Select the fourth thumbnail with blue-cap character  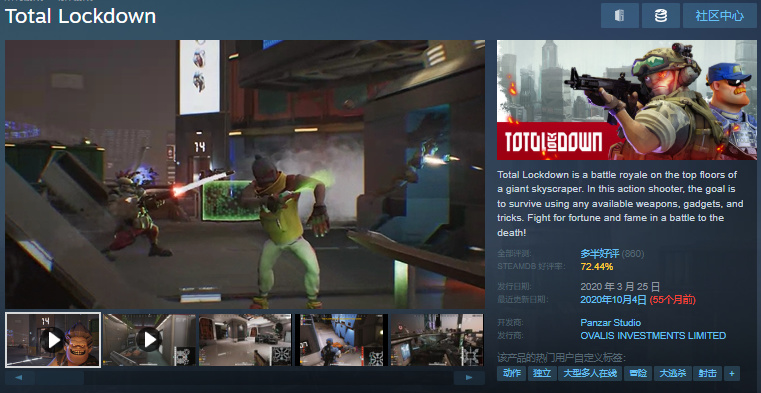click(x=341, y=340)
